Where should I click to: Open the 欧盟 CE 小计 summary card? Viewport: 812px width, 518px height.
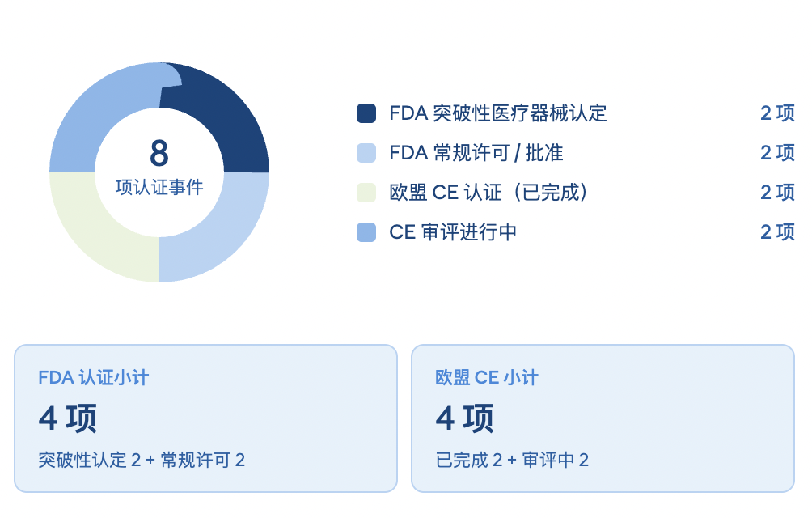[603, 418]
